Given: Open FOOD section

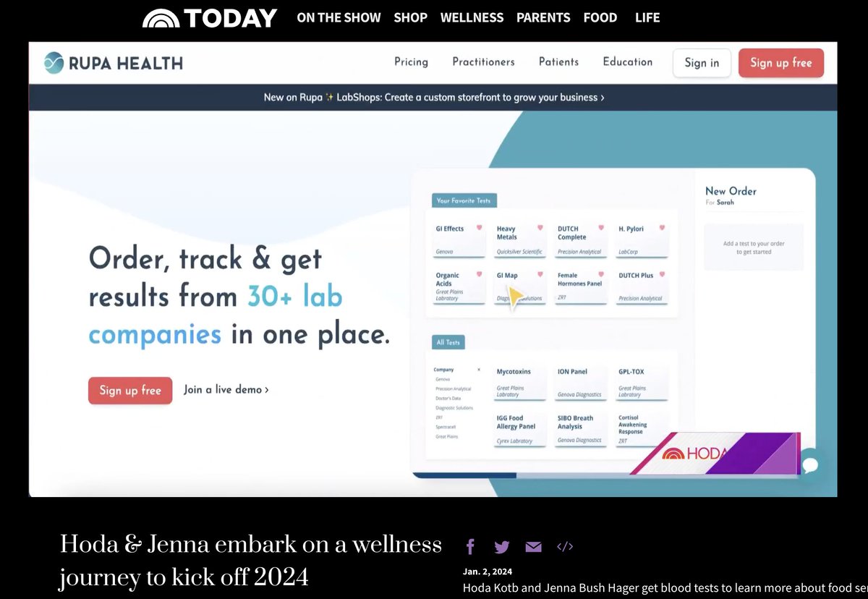Looking at the screenshot, I should click(600, 17).
